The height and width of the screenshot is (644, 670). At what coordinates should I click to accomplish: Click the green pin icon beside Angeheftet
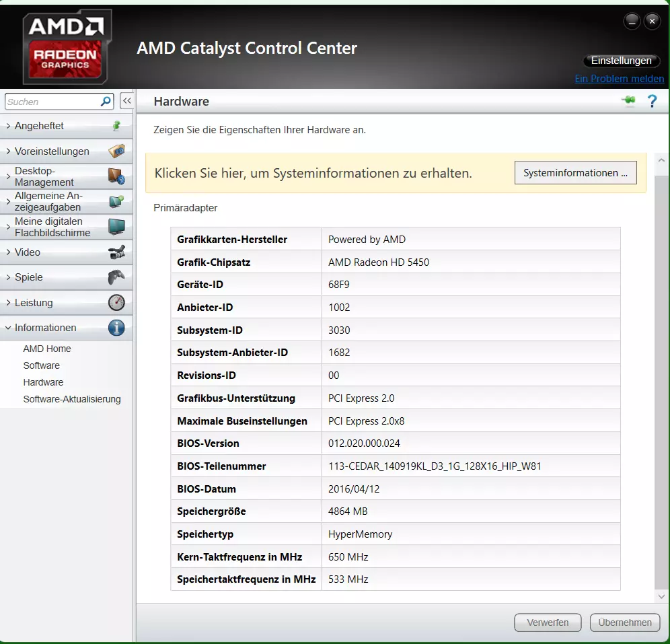[x=116, y=126]
